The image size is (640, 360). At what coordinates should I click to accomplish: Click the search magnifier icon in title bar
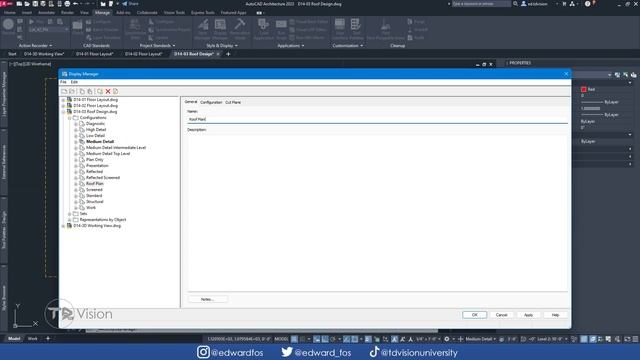[x=516, y=4]
